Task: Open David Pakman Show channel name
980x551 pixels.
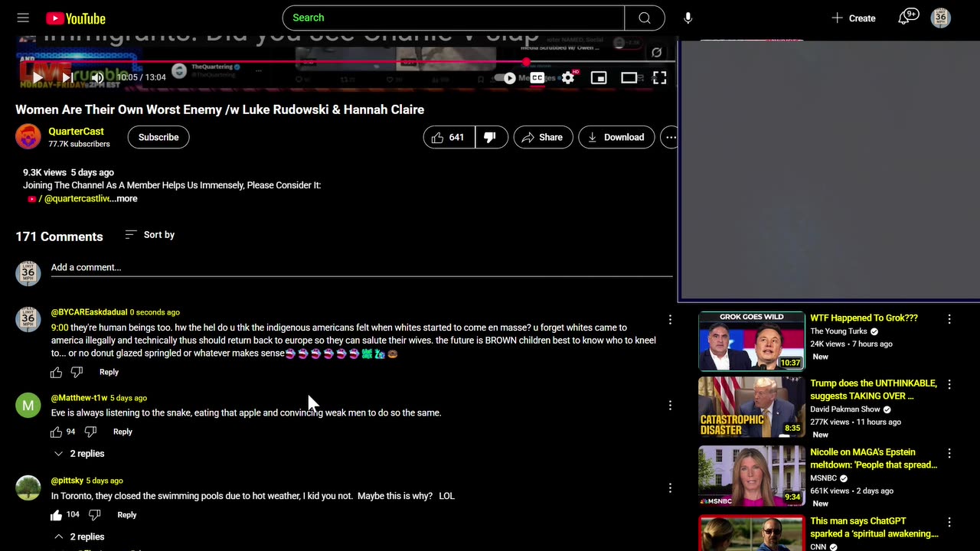Action: (x=845, y=409)
